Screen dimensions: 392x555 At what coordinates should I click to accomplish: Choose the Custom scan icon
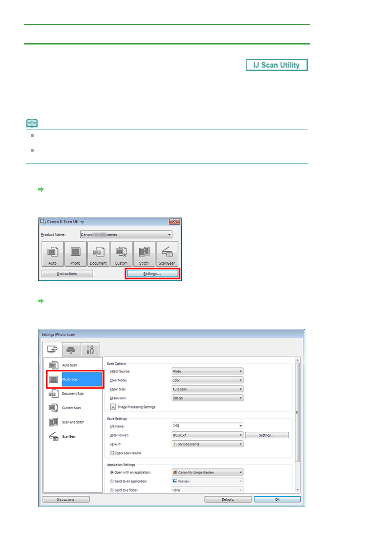(121, 254)
